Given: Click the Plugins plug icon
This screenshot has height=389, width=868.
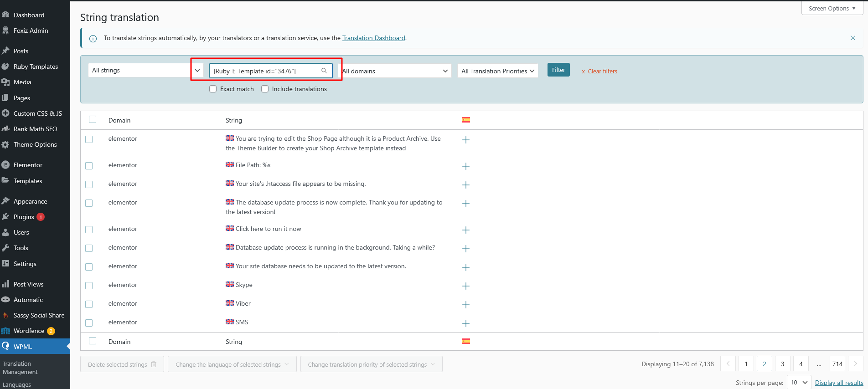Looking at the screenshot, I should pos(5,216).
